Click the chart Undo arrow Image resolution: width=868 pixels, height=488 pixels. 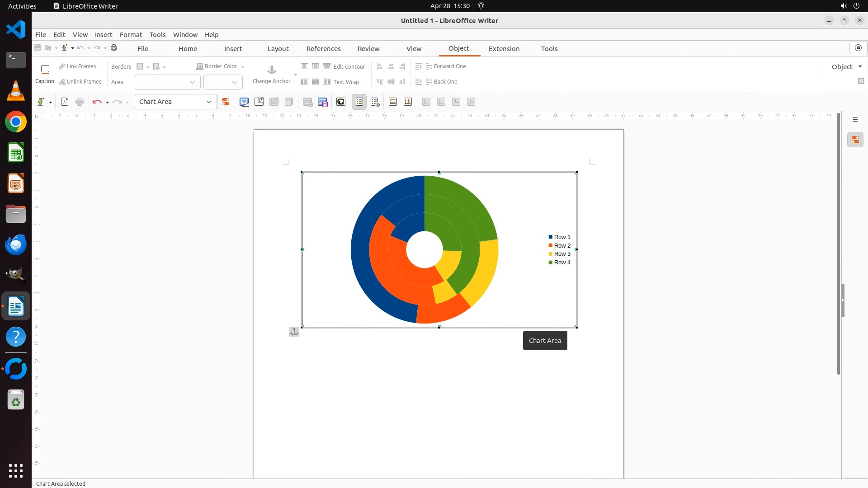tap(96, 102)
